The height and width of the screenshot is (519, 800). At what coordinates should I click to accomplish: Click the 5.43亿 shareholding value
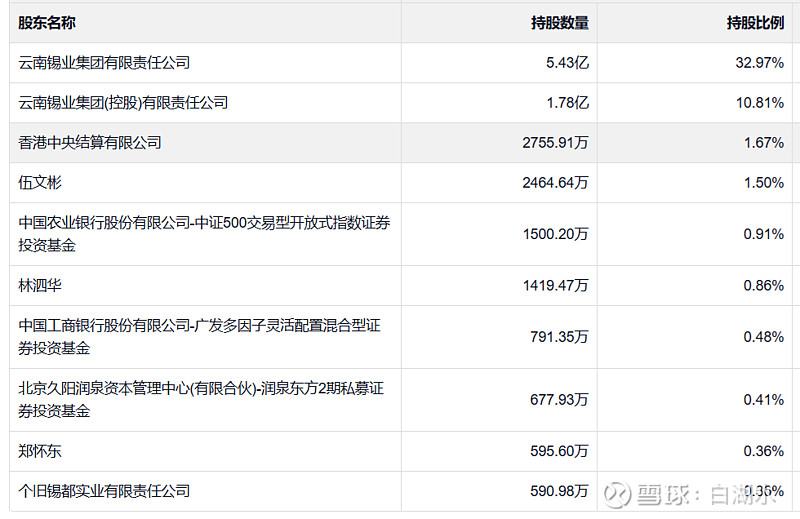567,63
